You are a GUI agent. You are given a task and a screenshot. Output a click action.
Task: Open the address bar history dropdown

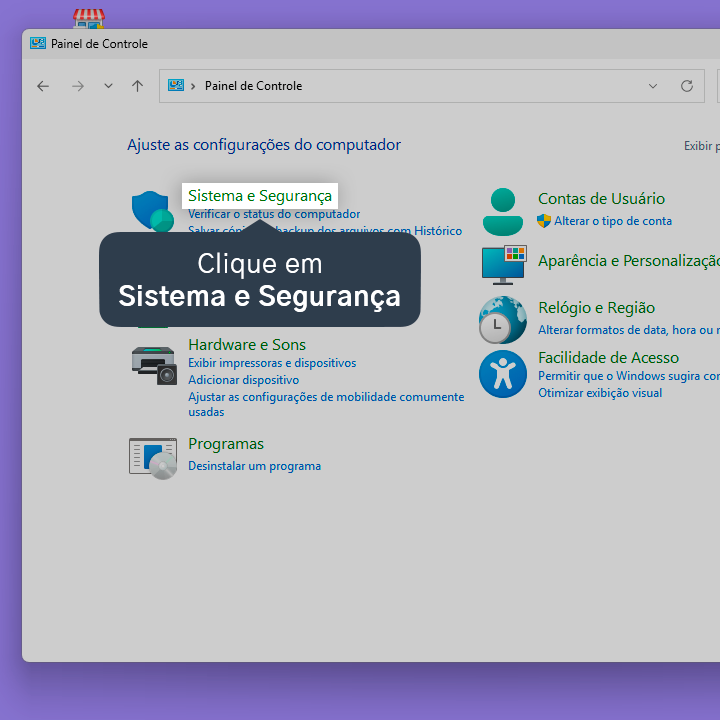(652, 86)
